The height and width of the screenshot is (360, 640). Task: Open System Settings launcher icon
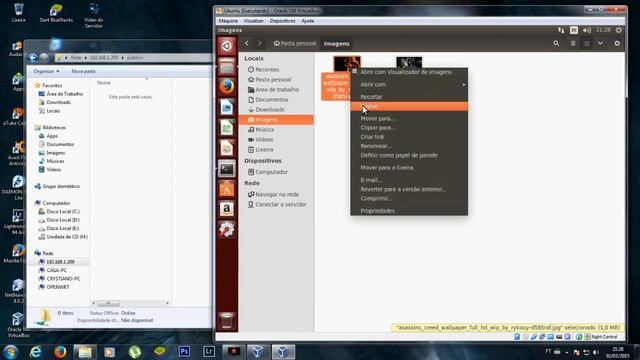coord(227,229)
